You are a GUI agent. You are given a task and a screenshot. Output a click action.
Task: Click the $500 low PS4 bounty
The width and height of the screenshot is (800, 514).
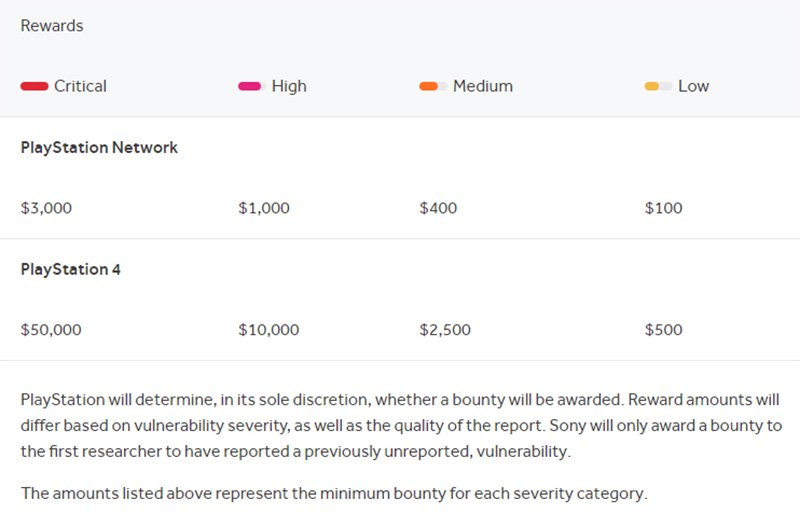coord(664,329)
